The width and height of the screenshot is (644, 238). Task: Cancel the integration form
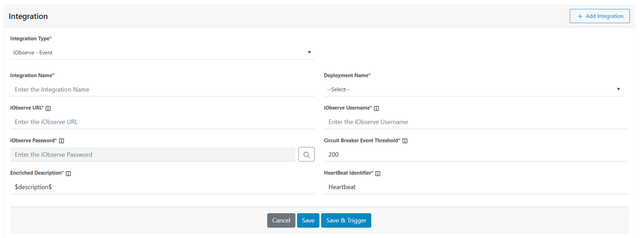click(x=281, y=221)
